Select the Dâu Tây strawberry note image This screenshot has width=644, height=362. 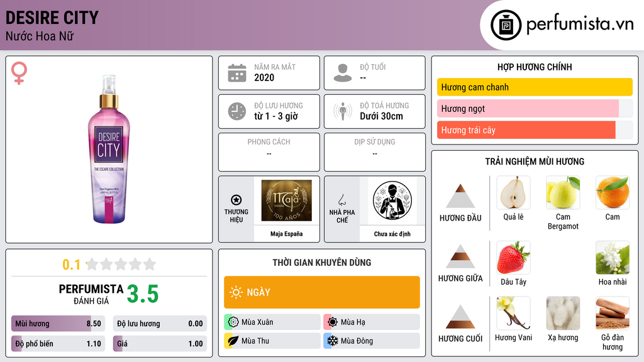pos(513,257)
